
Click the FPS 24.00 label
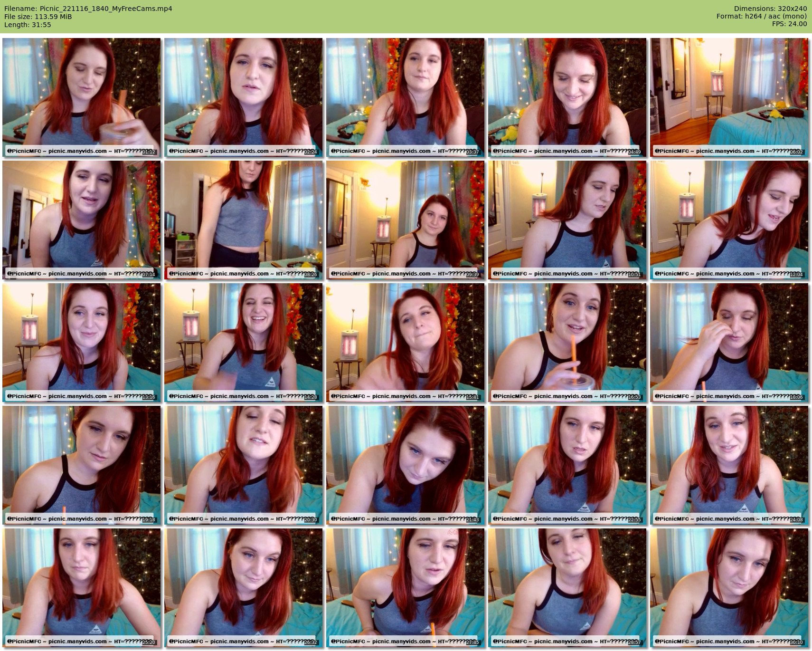789,24
